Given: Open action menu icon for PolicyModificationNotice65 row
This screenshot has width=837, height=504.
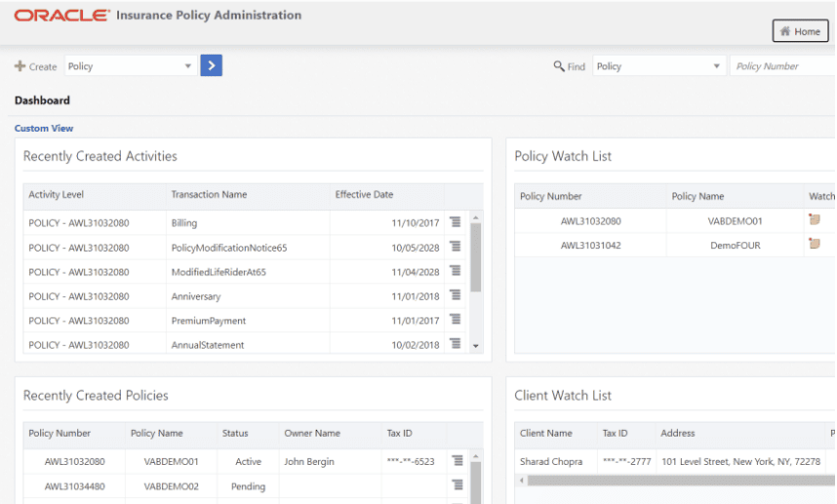Looking at the screenshot, I should [455, 247].
